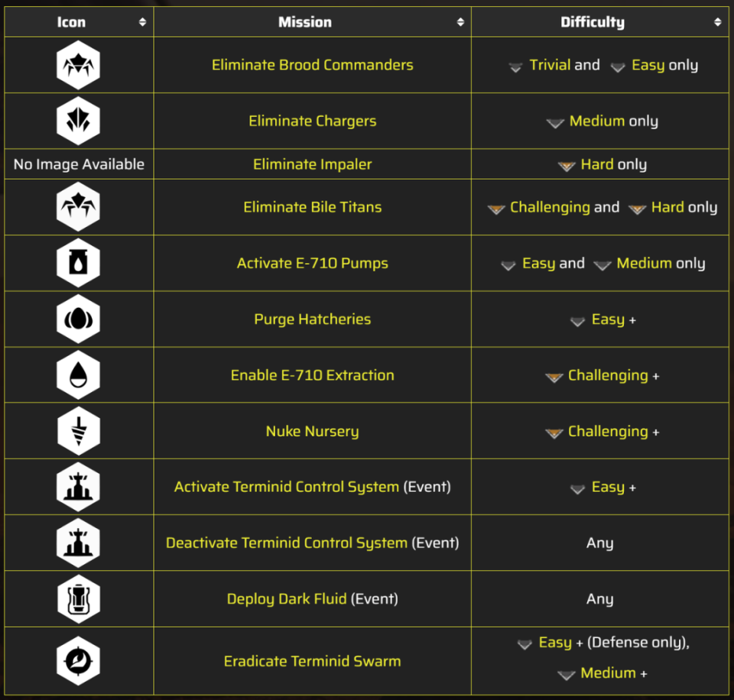Click the Purge Hatcheries egg icon

pyautogui.click(x=78, y=319)
